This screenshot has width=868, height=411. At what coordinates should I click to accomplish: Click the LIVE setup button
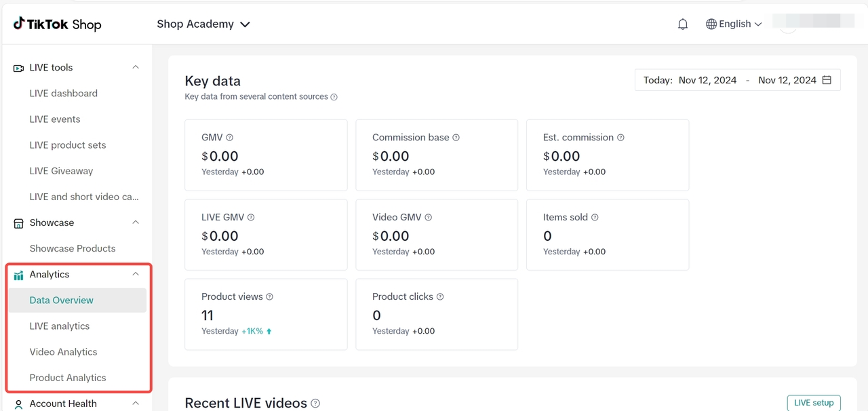coord(813,403)
